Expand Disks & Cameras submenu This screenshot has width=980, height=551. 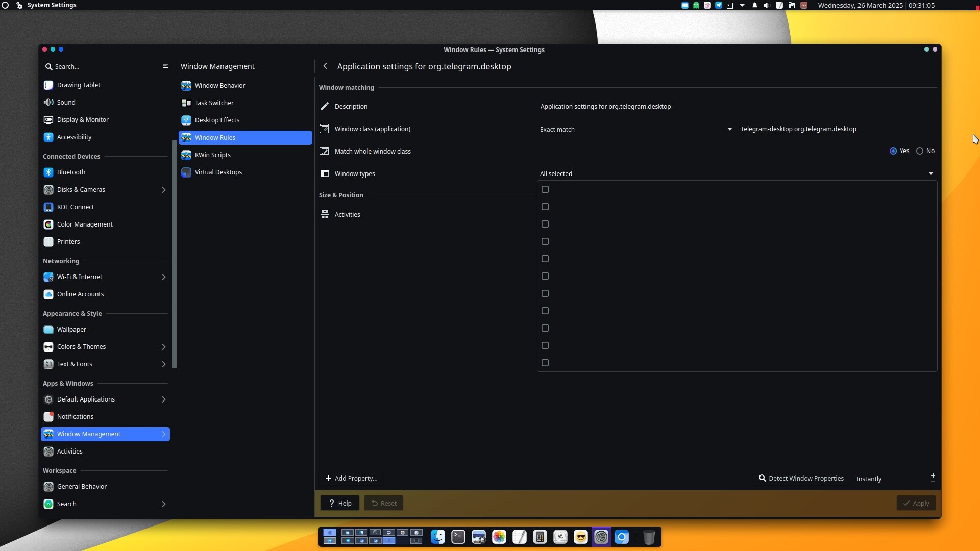click(x=163, y=190)
